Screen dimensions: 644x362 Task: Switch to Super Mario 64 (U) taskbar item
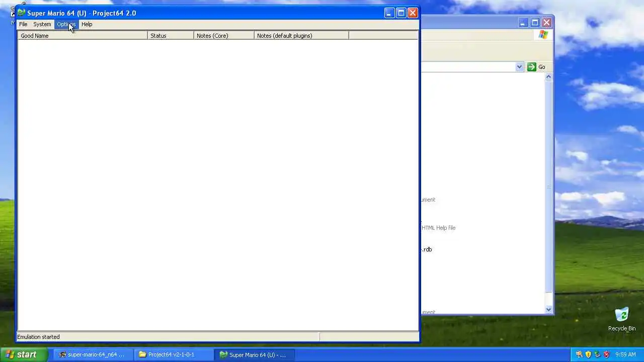pos(254,354)
